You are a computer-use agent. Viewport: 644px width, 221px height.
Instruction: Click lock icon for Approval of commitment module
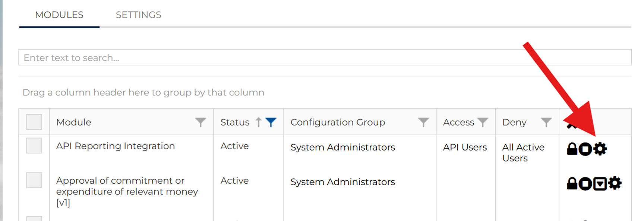click(572, 183)
